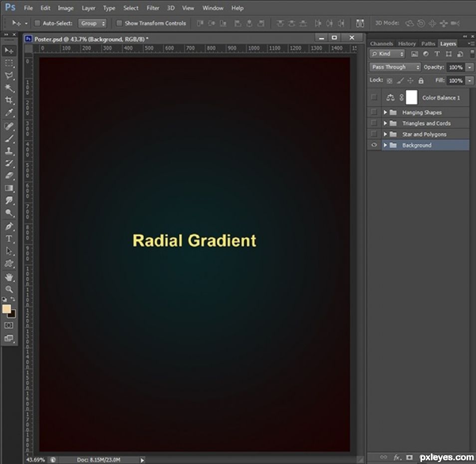
Task: Open the Pass Through blend mode dropdown
Action: pos(395,67)
